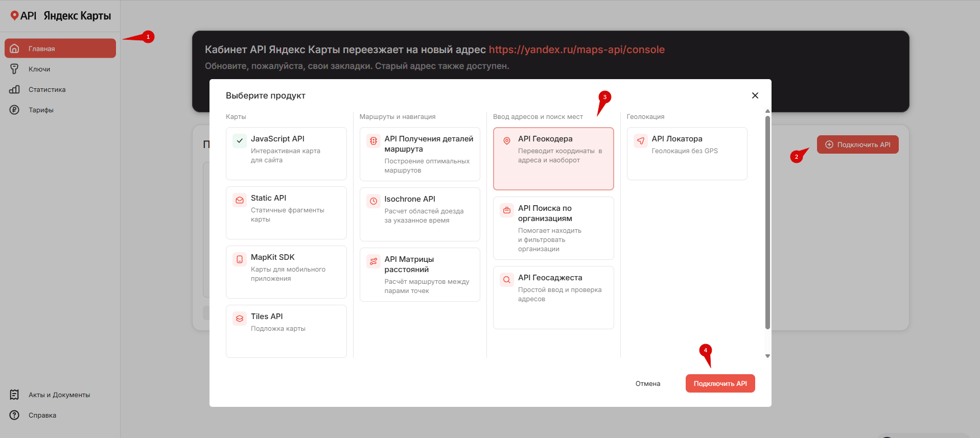The image size is (980, 438).
Task: Click the chart icon beside Статистика
Action: point(14,89)
